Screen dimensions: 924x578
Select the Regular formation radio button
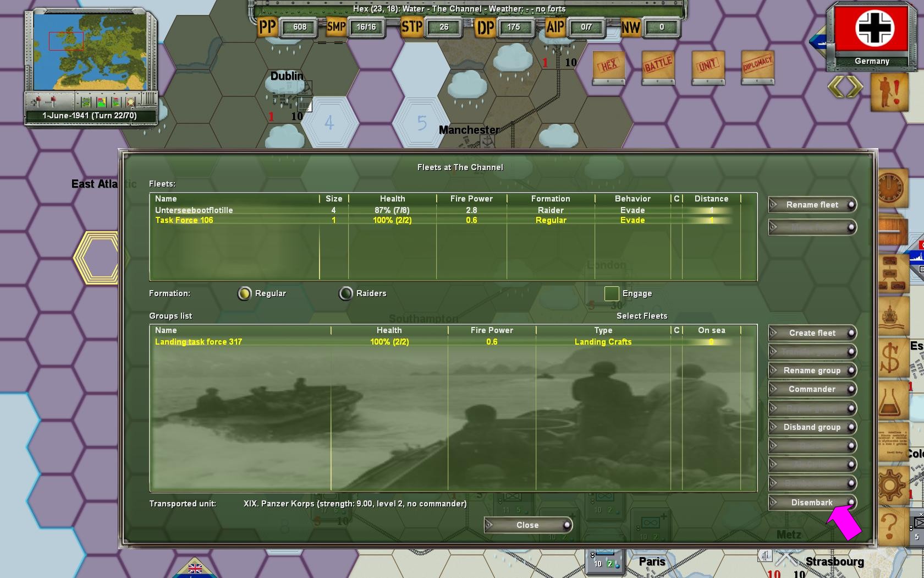[x=244, y=293]
